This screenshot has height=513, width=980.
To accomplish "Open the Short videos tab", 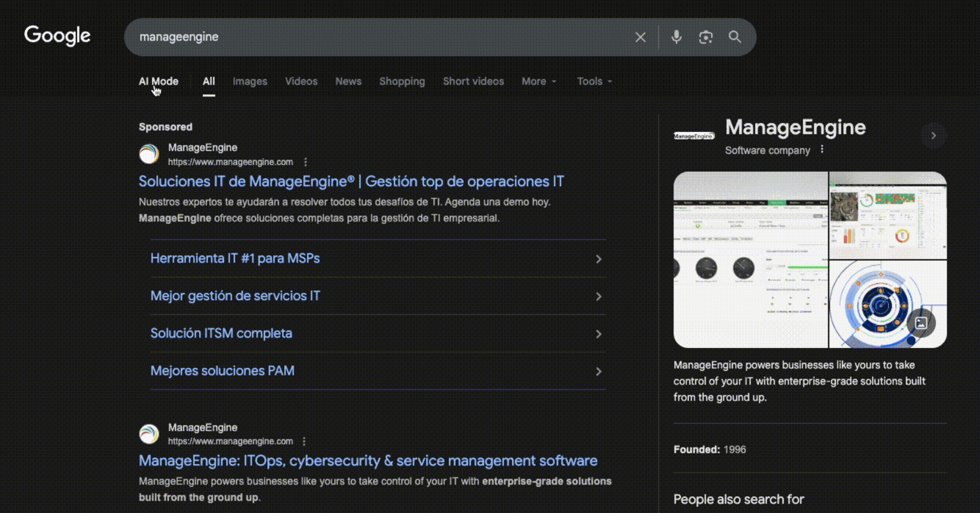I will (473, 82).
